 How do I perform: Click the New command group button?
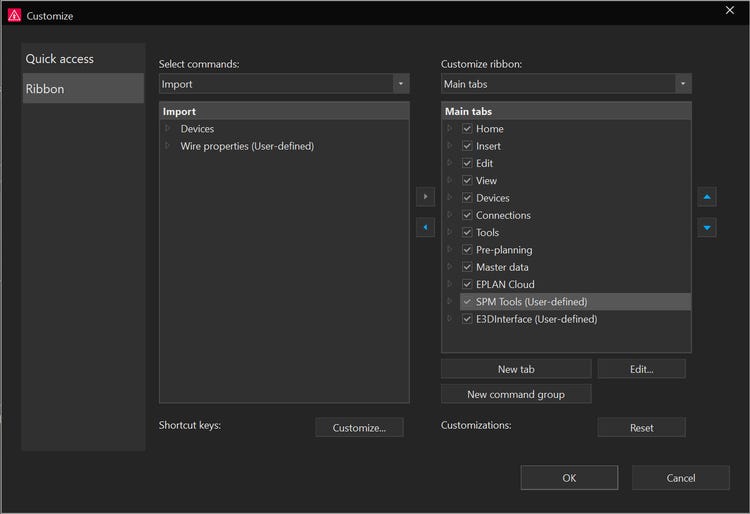coord(516,394)
